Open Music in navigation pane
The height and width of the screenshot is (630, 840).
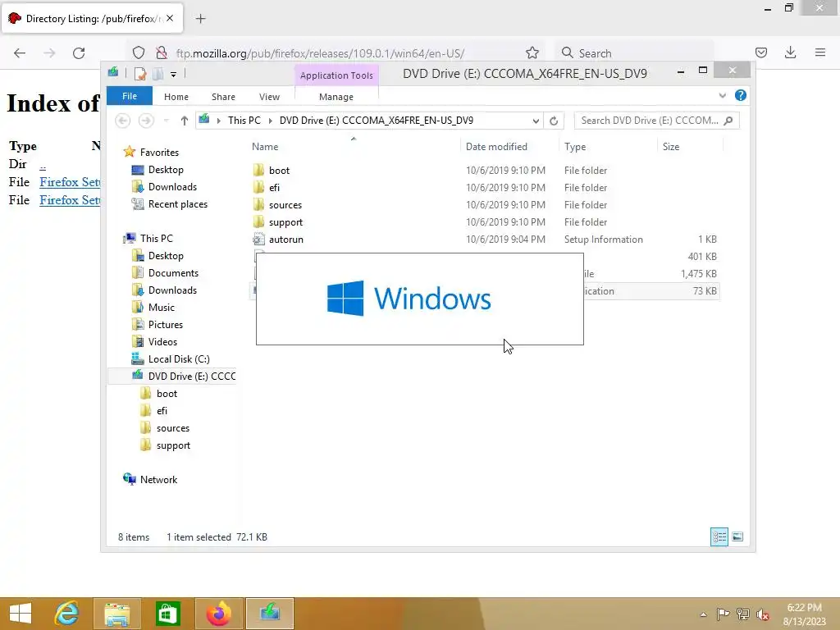(x=162, y=308)
